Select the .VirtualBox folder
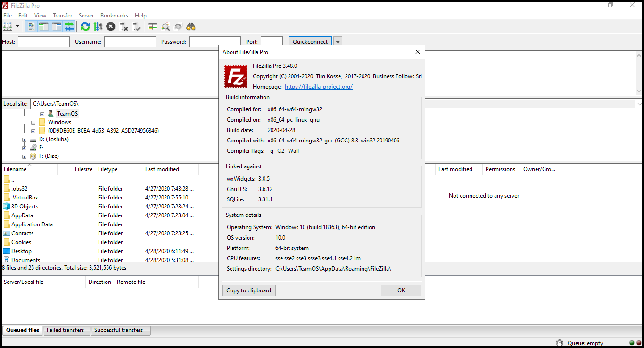Viewport: 644px width, 348px height. [25, 198]
